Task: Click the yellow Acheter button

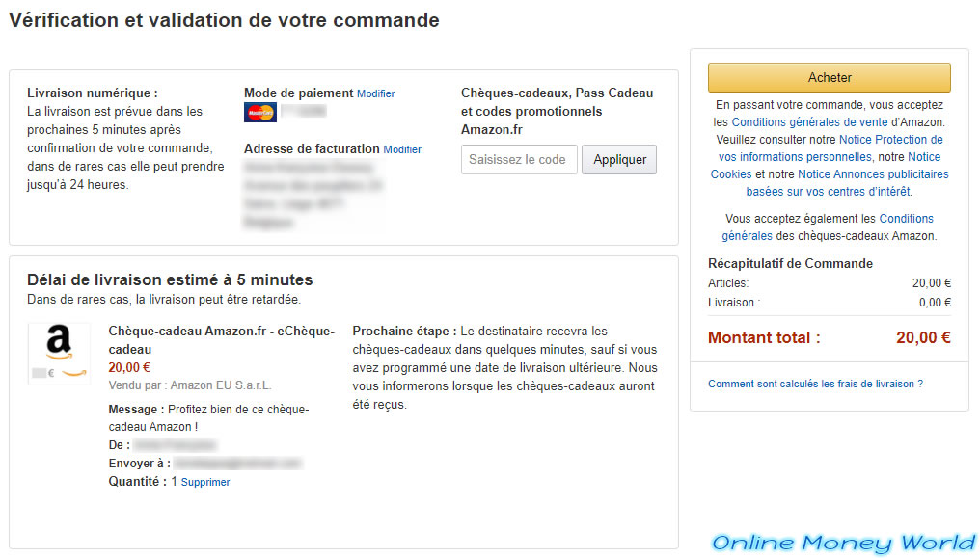Action: (x=829, y=77)
